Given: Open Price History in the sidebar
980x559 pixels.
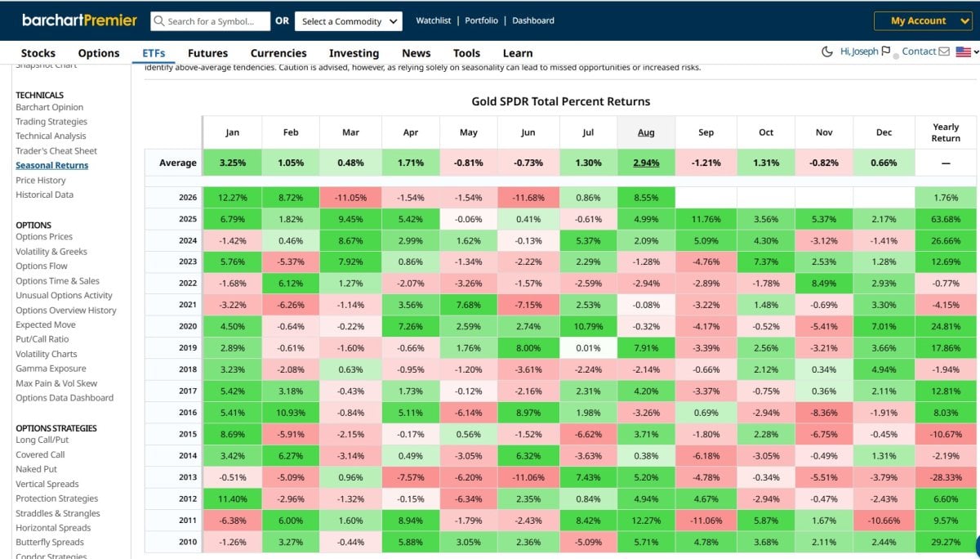Looking at the screenshot, I should 40,180.
